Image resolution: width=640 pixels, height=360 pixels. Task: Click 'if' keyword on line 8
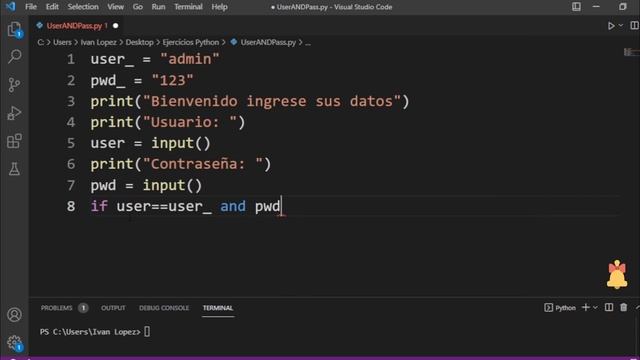tap(99, 206)
